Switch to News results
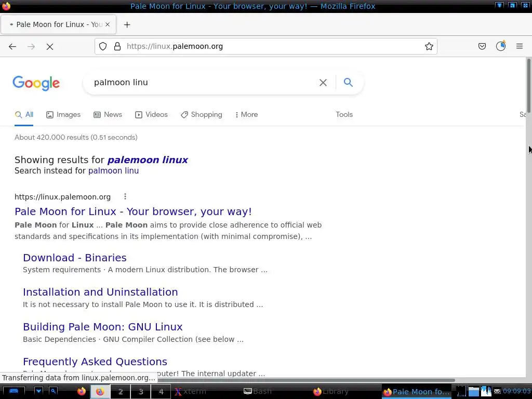The image size is (532, 399). (108, 115)
